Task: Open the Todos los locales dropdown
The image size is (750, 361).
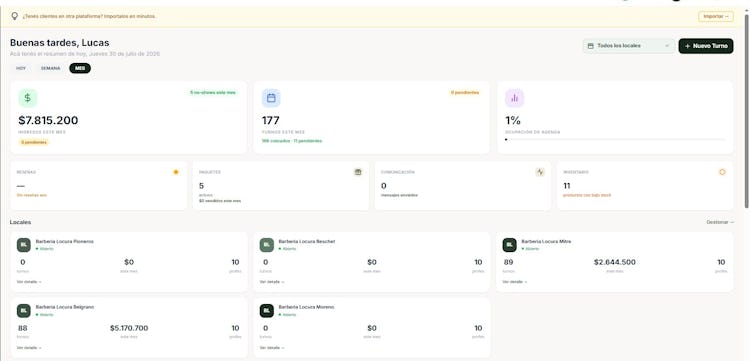Action: [629, 46]
